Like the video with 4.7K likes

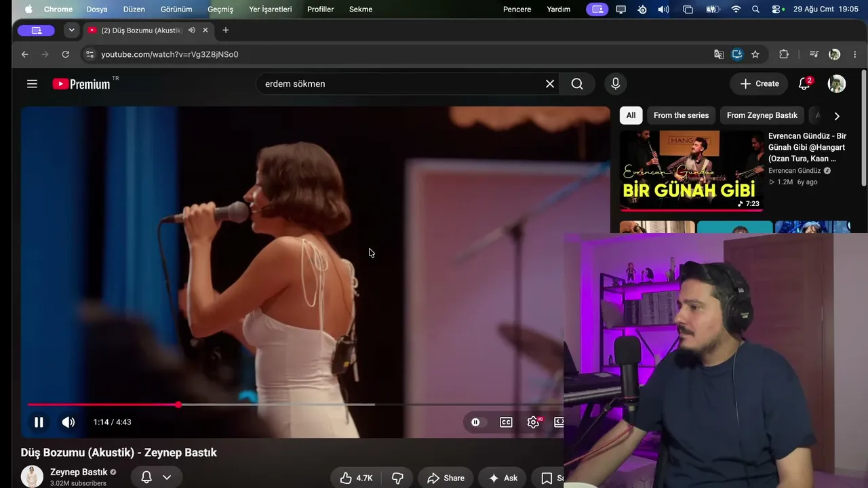point(357,478)
